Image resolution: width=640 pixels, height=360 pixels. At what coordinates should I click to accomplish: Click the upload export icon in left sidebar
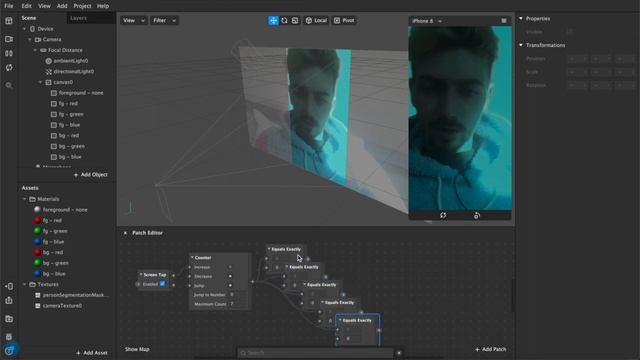pyautogui.click(x=9, y=300)
